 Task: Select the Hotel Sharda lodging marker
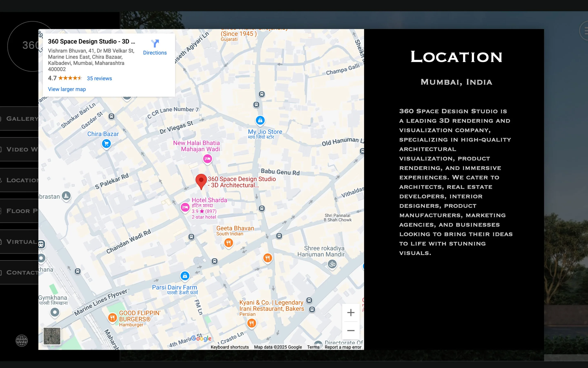click(x=185, y=208)
